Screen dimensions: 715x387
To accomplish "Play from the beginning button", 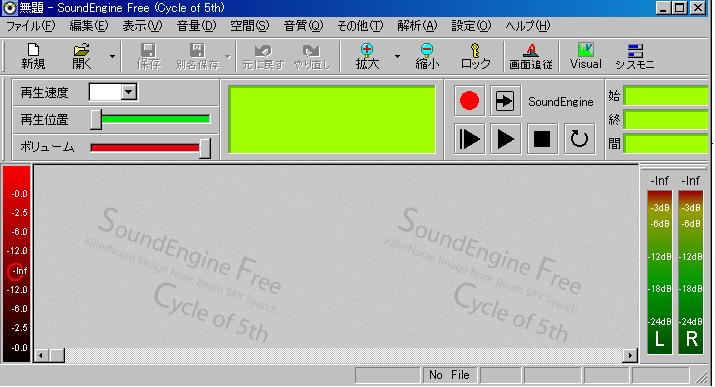I will click(469, 139).
